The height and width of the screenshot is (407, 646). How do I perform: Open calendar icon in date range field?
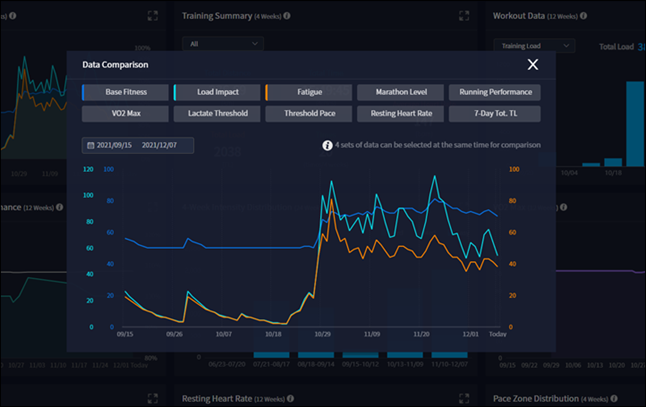click(91, 145)
